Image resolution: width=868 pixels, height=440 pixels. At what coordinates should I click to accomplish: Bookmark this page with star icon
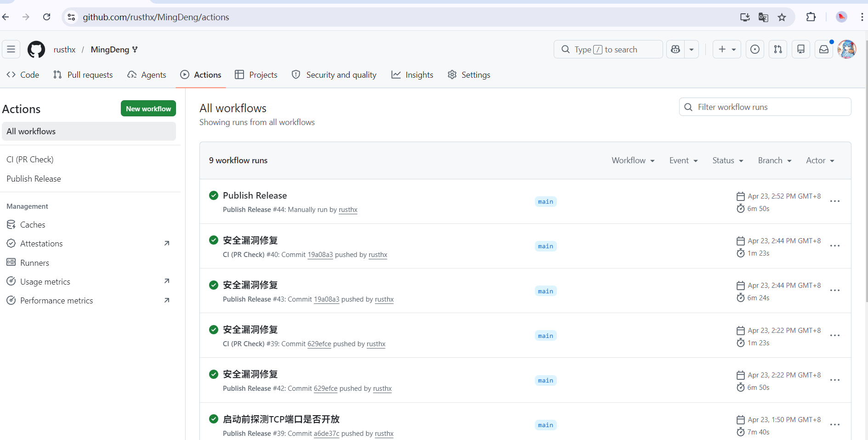coord(782,17)
